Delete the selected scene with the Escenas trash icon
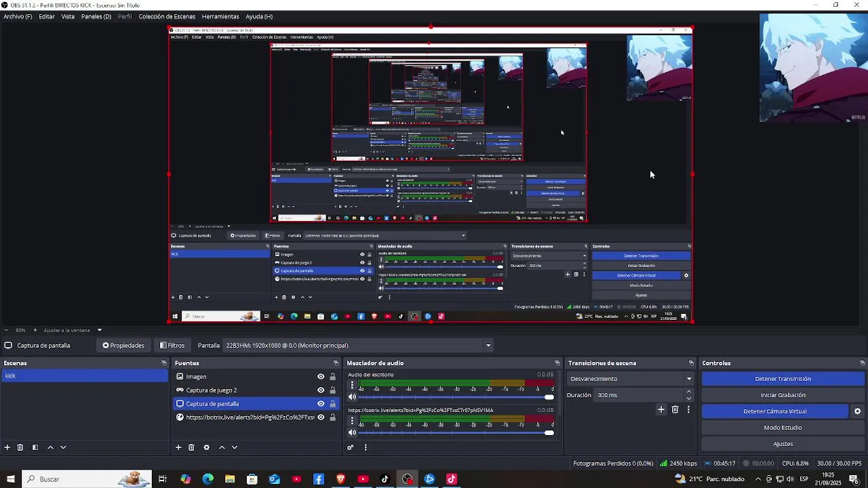Screen dimensions: 868x488 pyautogui.click(x=20, y=447)
